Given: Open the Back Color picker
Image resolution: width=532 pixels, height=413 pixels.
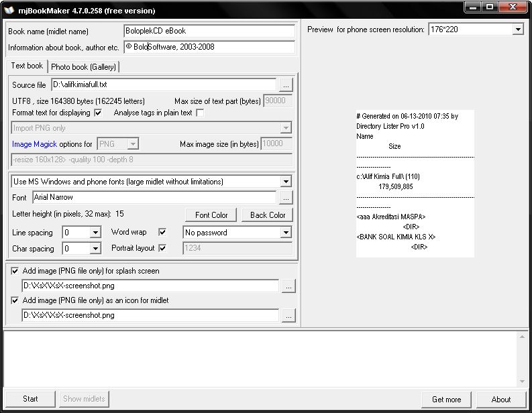Looking at the screenshot, I should [268, 215].
